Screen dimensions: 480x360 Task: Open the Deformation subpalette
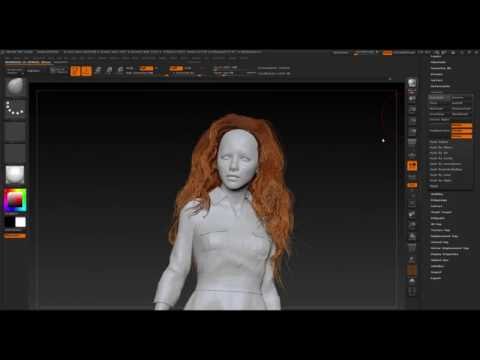click(439, 86)
